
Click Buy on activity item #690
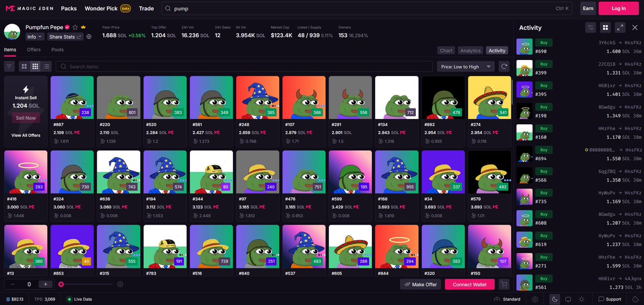[544, 42]
